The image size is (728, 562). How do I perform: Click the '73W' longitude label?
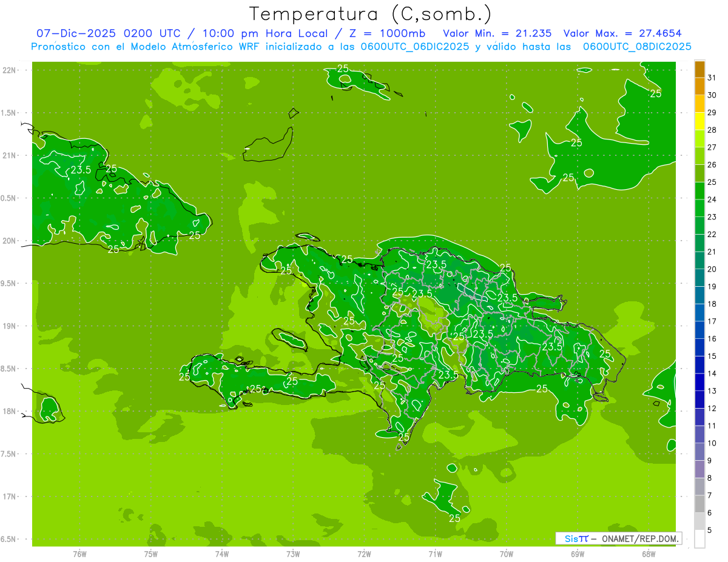coord(293,554)
